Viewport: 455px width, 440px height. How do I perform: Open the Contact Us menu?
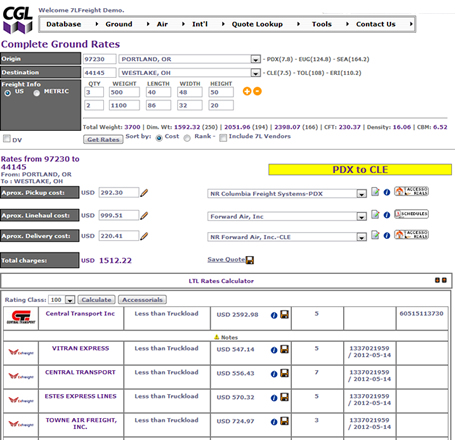376,24
